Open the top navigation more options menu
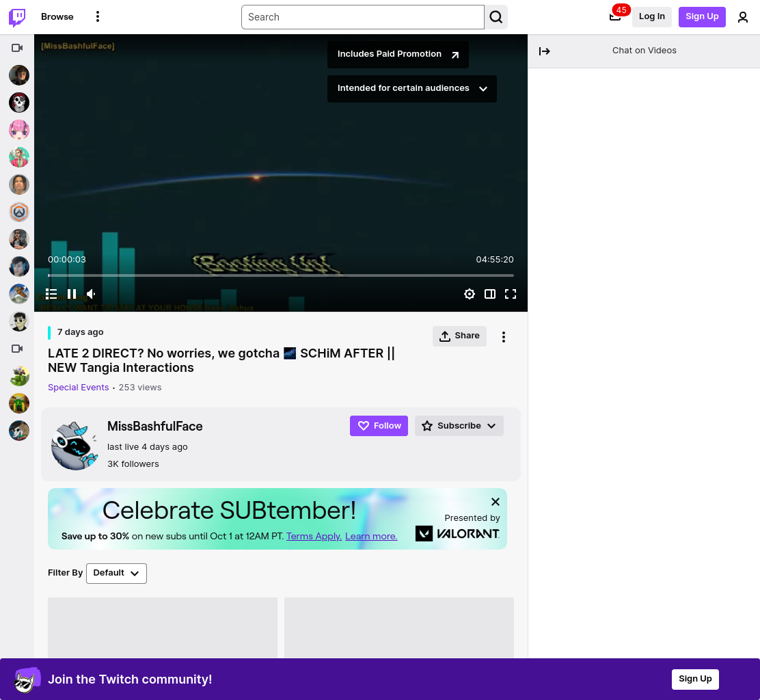The width and height of the screenshot is (760, 700). tap(98, 16)
